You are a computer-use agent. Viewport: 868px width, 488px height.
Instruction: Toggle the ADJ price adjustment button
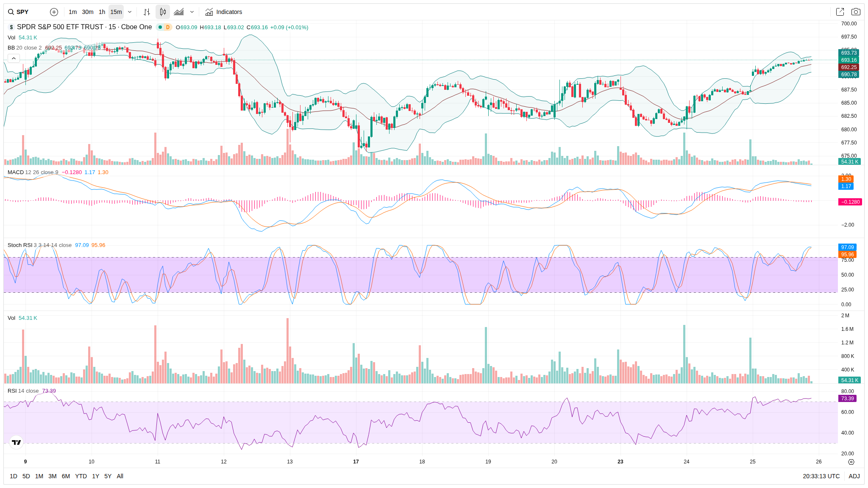point(854,476)
